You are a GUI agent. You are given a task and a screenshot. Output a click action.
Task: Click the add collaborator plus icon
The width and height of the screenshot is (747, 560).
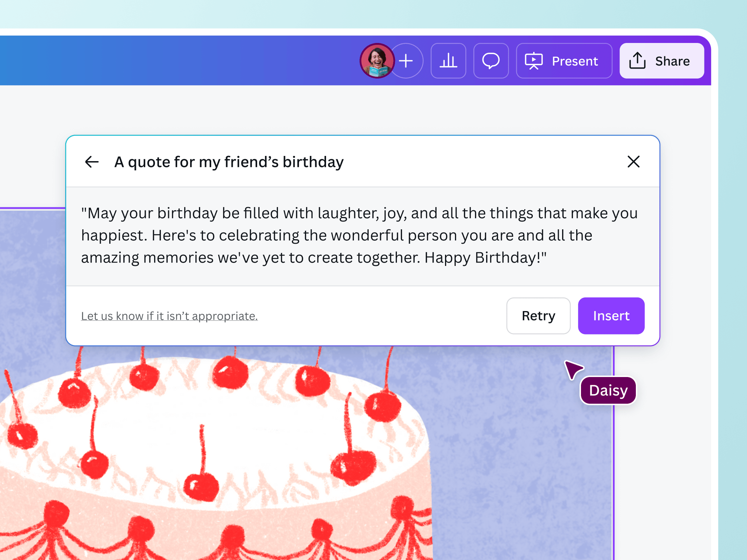click(406, 61)
